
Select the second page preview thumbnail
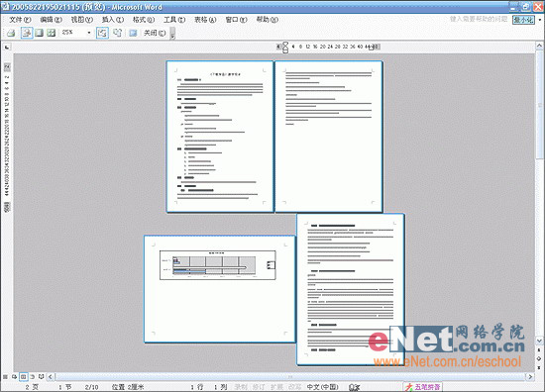329,137
